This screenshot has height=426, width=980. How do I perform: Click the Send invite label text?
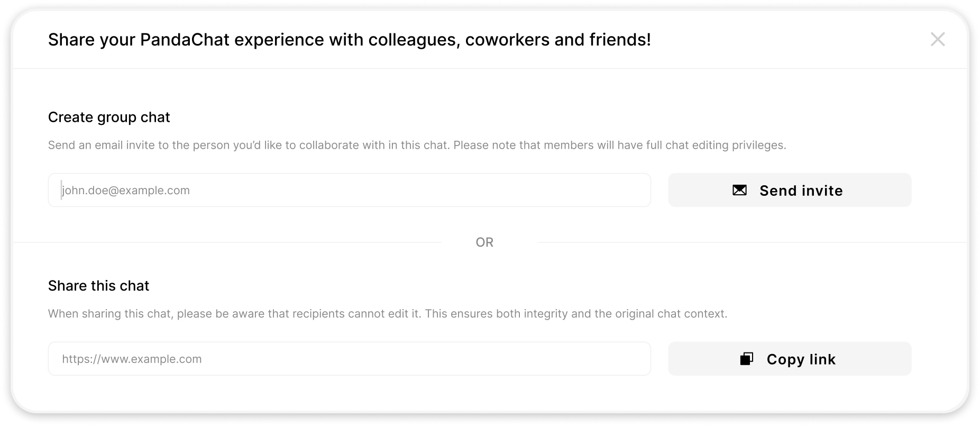click(x=801, y=191)
